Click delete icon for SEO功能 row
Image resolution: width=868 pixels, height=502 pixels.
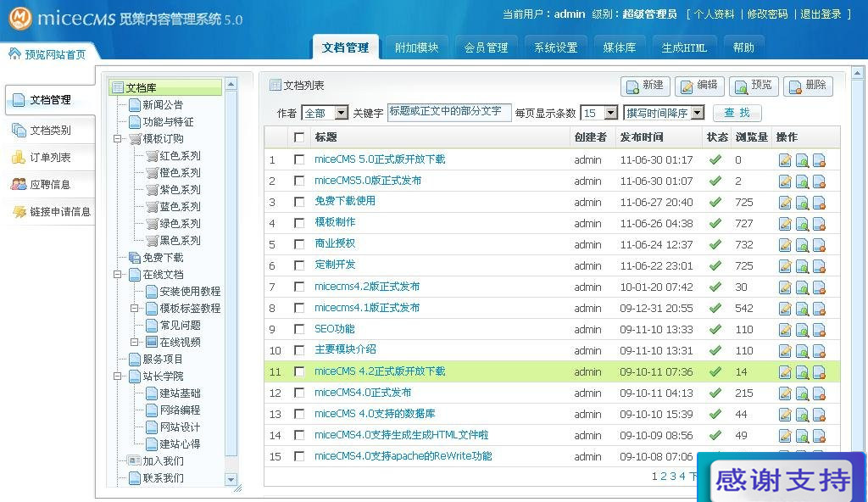point(820,330)
